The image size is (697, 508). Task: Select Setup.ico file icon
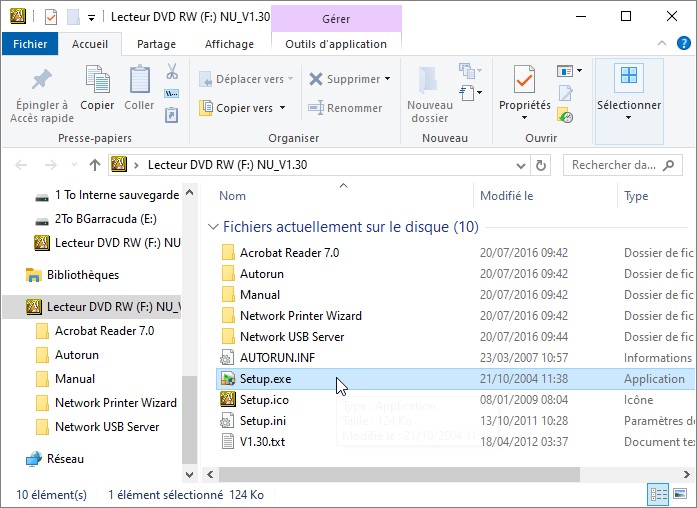(x=228, y=399)
